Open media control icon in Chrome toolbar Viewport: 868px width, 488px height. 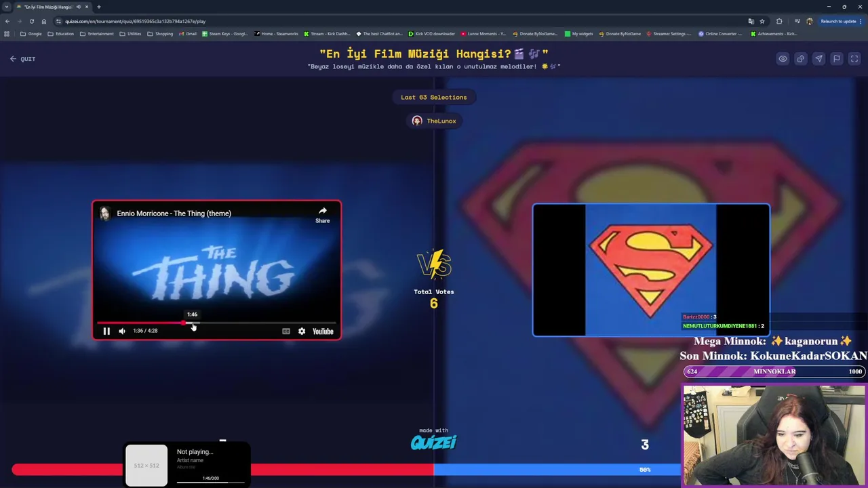pos(797,21)
